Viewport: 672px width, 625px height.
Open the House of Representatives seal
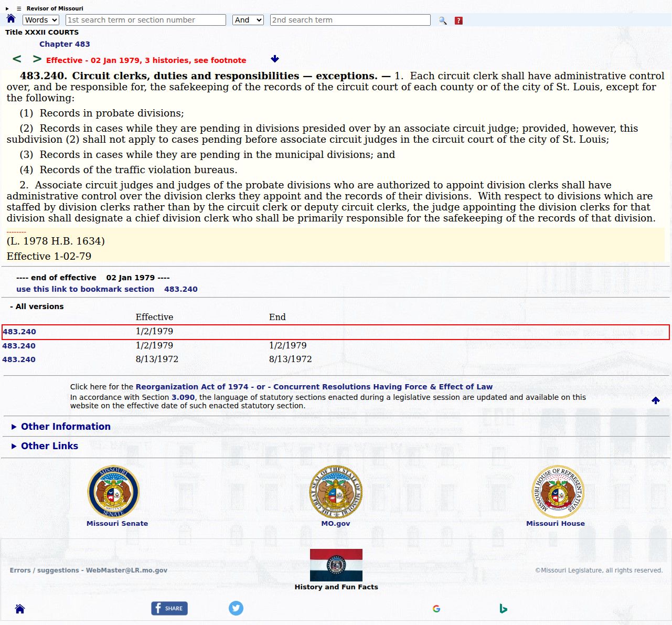click(558, 492)
